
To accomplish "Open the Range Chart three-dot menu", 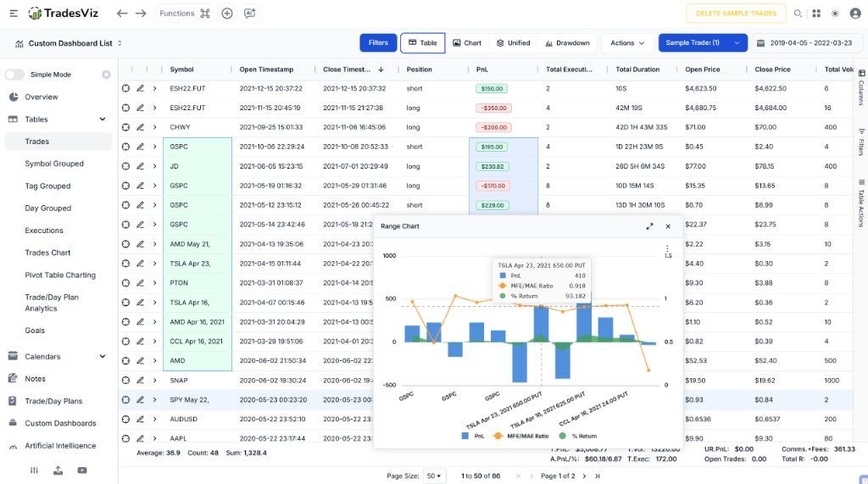I will point(667,248).
